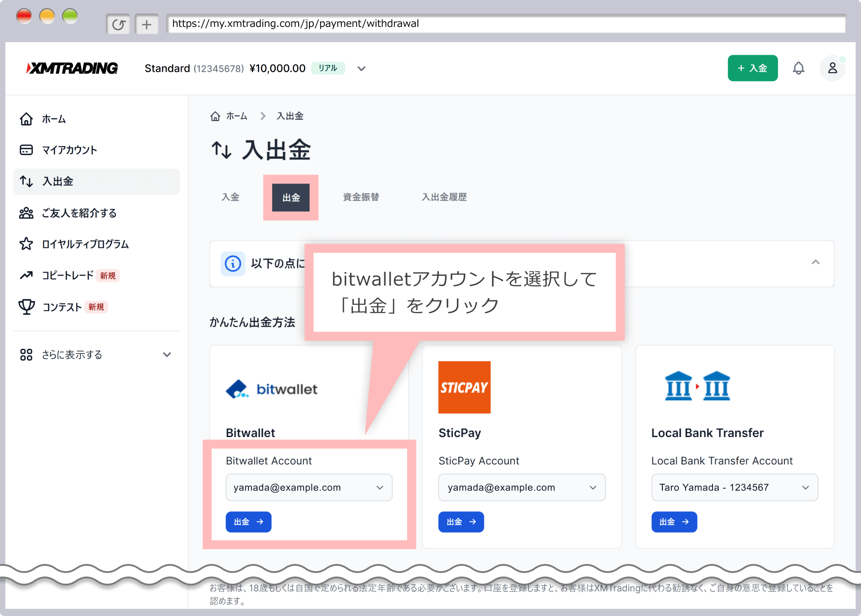Click the 出金 button under Bitwallet
This screenshot has height=616, width=861.
pos(248,522)
